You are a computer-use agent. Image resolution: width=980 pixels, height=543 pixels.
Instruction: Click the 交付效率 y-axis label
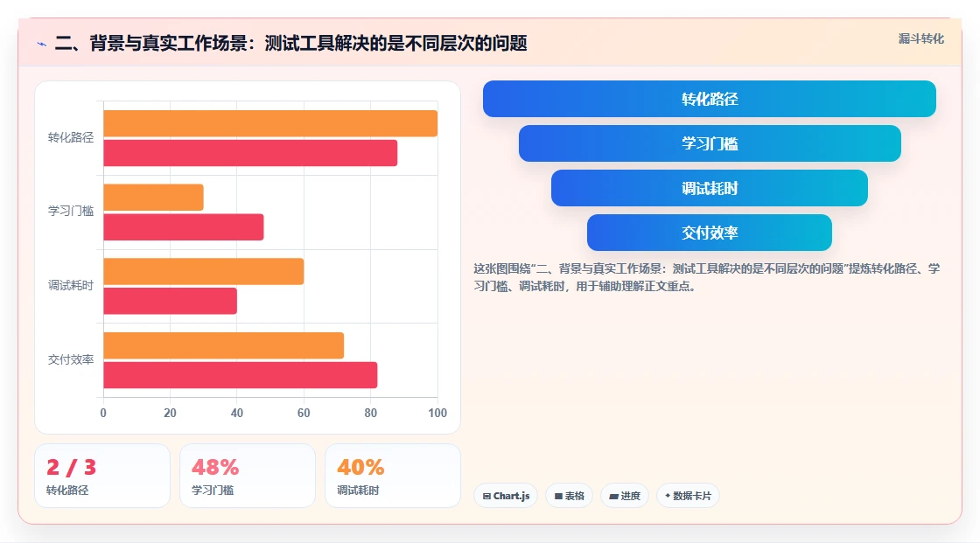(71, 360)
